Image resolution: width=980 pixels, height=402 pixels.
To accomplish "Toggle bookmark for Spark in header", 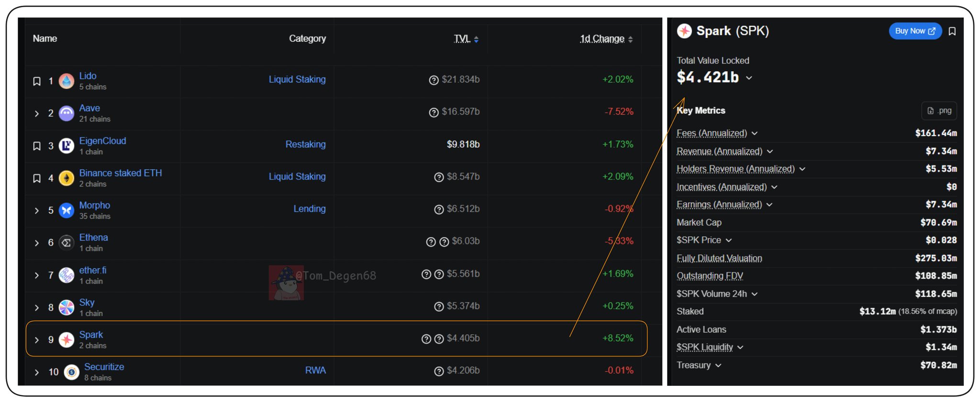I will (x=952, y=31).
